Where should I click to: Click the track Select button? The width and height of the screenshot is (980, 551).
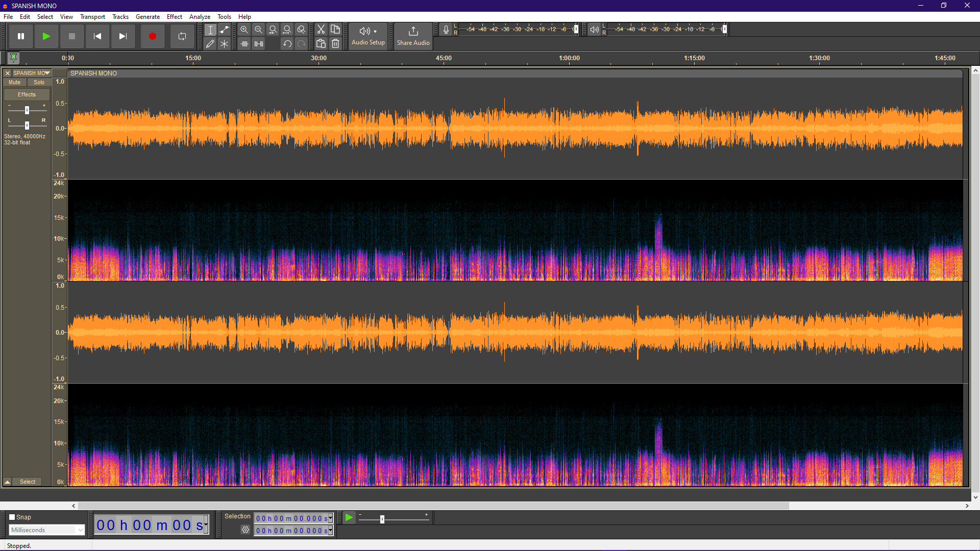click(28, 482)
